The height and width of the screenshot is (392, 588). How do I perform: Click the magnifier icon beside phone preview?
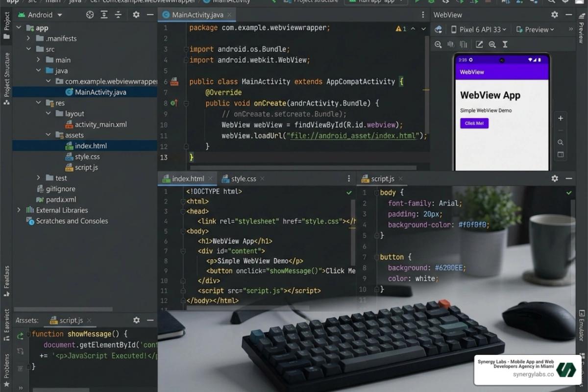561,143
